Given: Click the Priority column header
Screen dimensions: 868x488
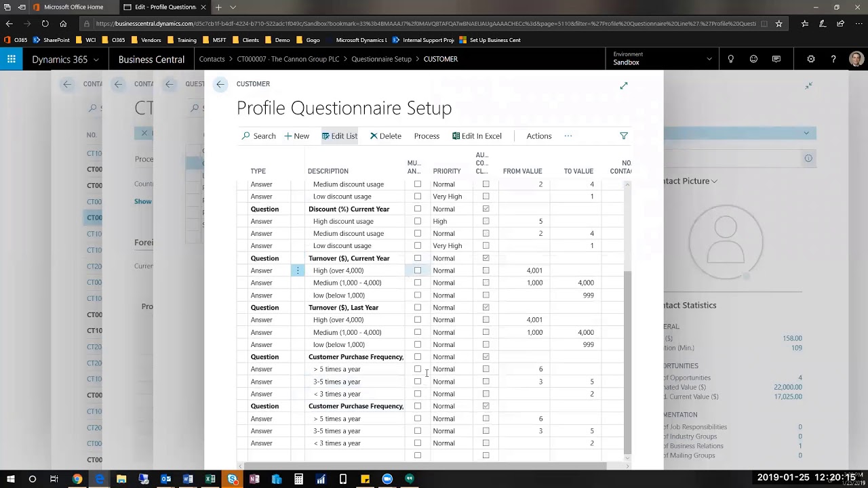Looking at the screenshot, I should pyautogui.click(x=447, y=171).
